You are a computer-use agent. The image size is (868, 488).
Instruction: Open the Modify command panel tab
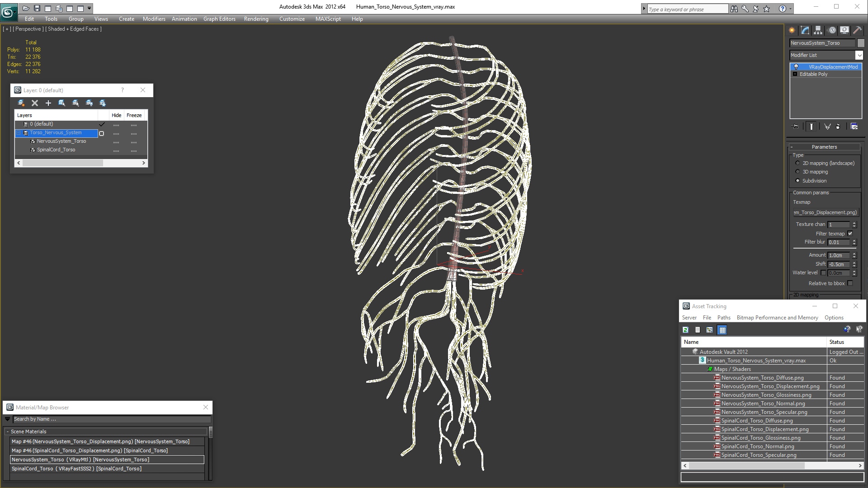805,30
